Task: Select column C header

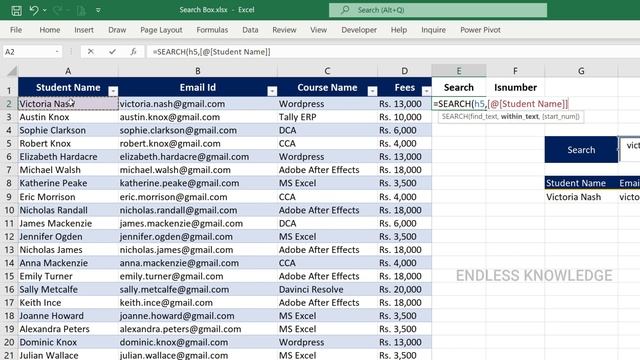Action: (327, 71)
